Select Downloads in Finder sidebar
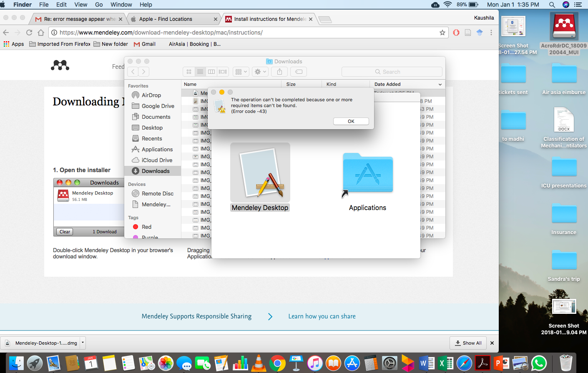 (x=153, y=171)
